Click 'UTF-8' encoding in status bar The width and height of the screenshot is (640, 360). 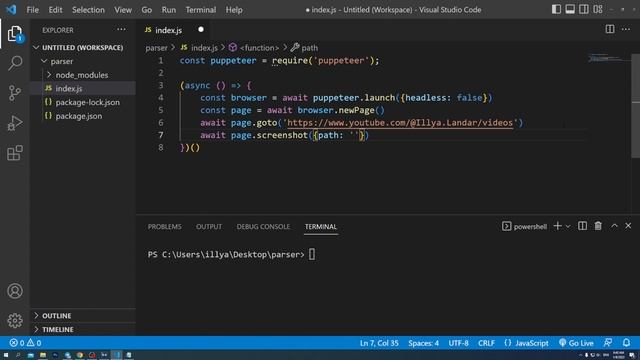click(458, 343)
